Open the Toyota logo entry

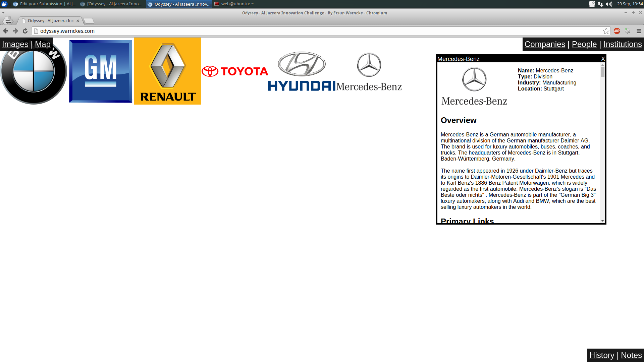coord(235,71)
